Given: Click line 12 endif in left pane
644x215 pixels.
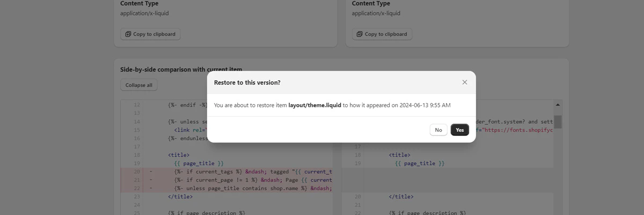Looking at the screenshot, I should (187, 105).
